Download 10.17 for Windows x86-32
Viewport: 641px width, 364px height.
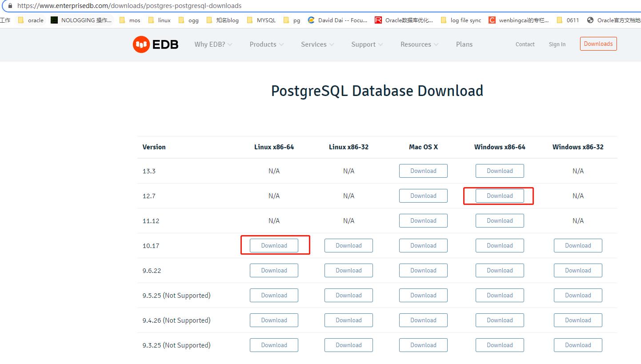pos(578,245)
